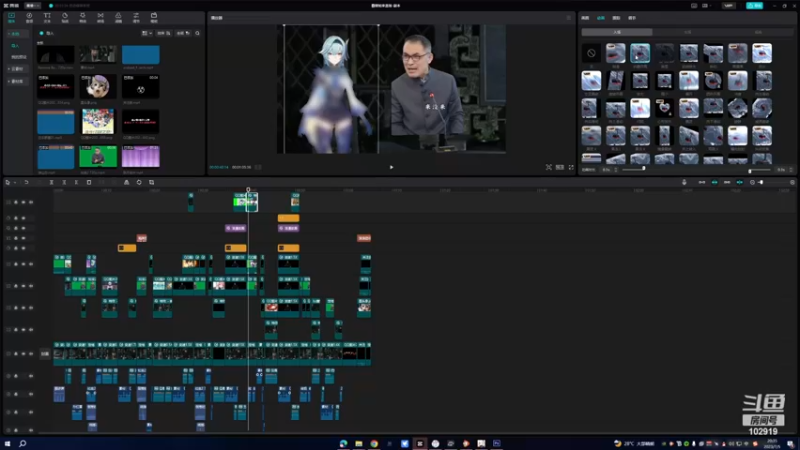The height and width of the screenshot is (450, 800).
Task: Toggle main track magnet in timeline toolbar
Action: tap(702, 182)
